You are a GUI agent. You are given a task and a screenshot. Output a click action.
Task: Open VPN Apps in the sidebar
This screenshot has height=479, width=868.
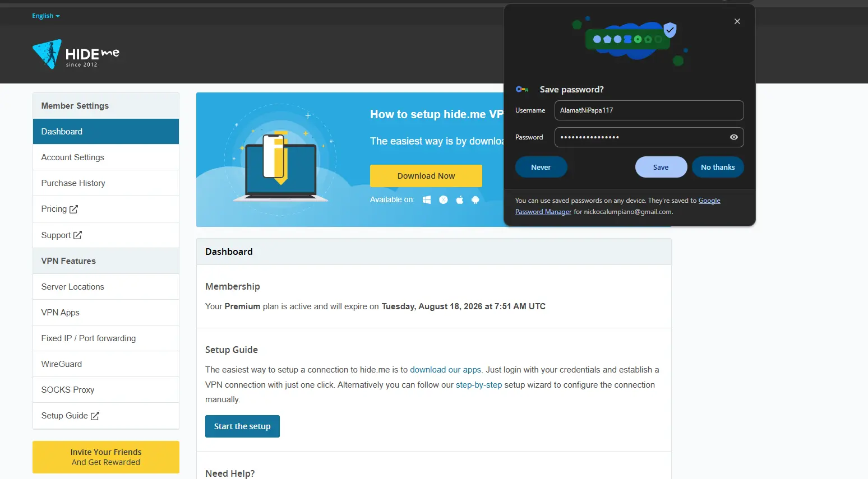click(x=106, y=313)
